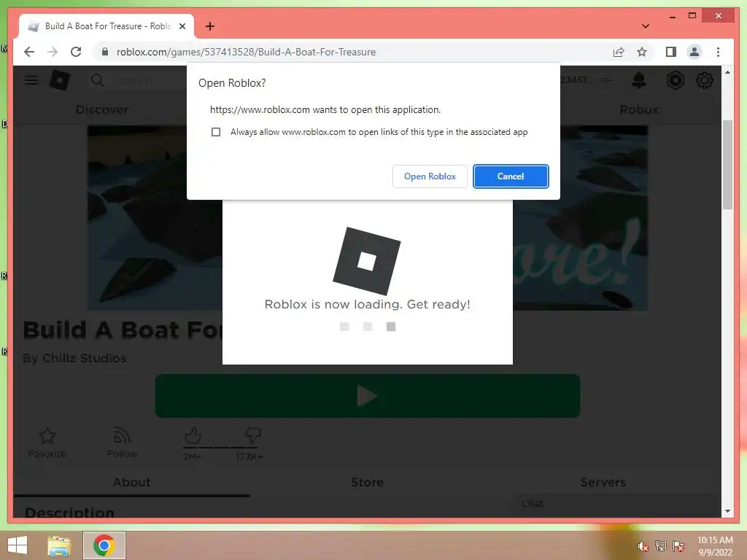Bookmark this page with the star icon
The height and width of the screenshot is (560, 747).
[x=642, y=52]
